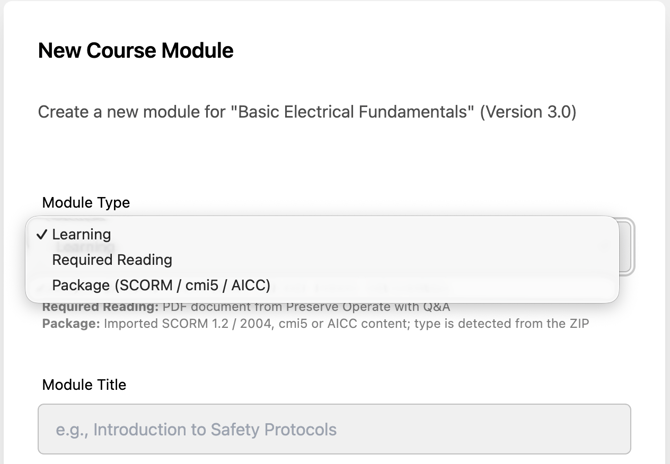670x464 pixels.
Task: Click the New Course Module heading
Action: (x=135, y=50)
